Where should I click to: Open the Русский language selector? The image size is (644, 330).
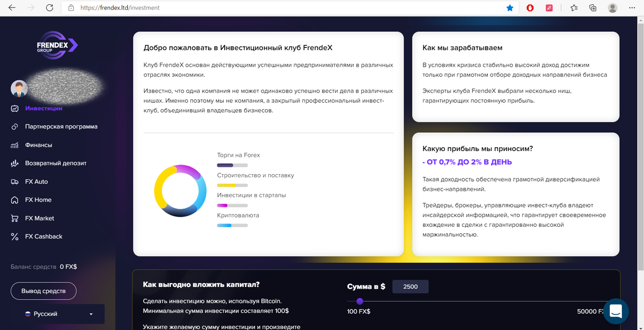[56, 313]
